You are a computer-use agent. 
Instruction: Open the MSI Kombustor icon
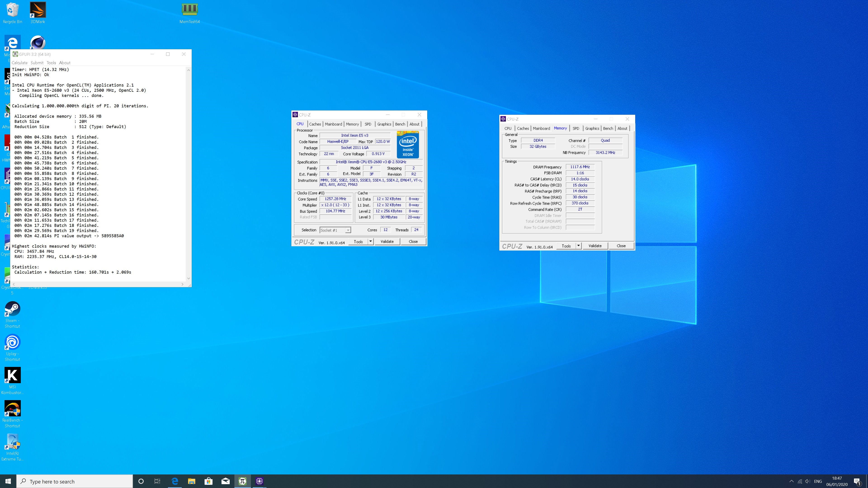pyautogui.click(x=12, y=380)
